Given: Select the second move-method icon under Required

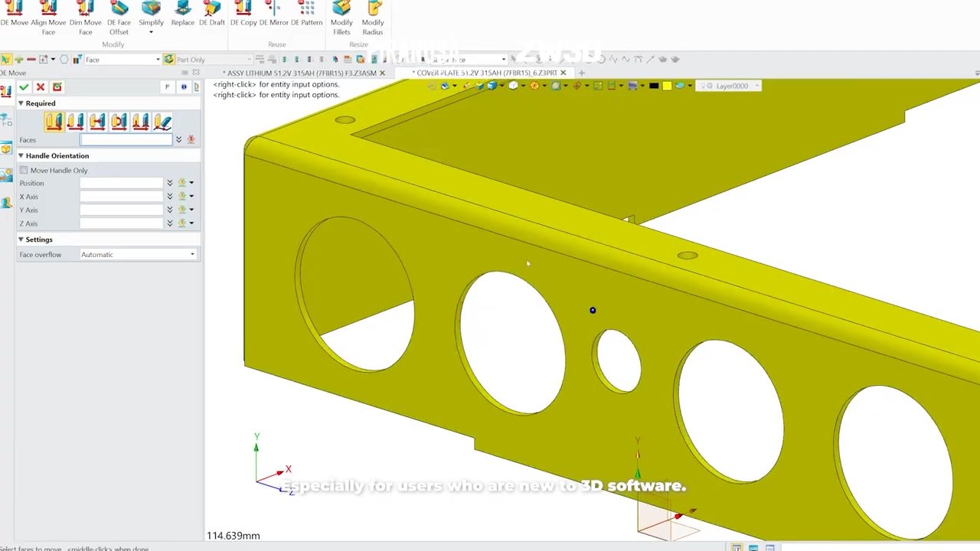Looking at the screenshot, I should point(75,122).
